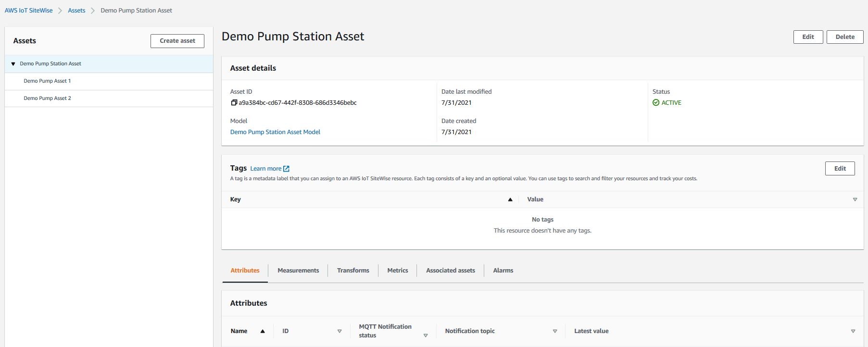Click the Asset ID value a9a384bc text
Image resolution: width=868 pixels, height=347 pixels.
click(x=298, y=103)
